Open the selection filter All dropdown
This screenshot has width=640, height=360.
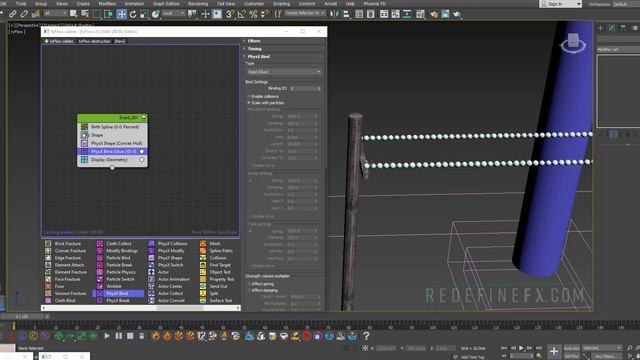click(x=55, y=13)
